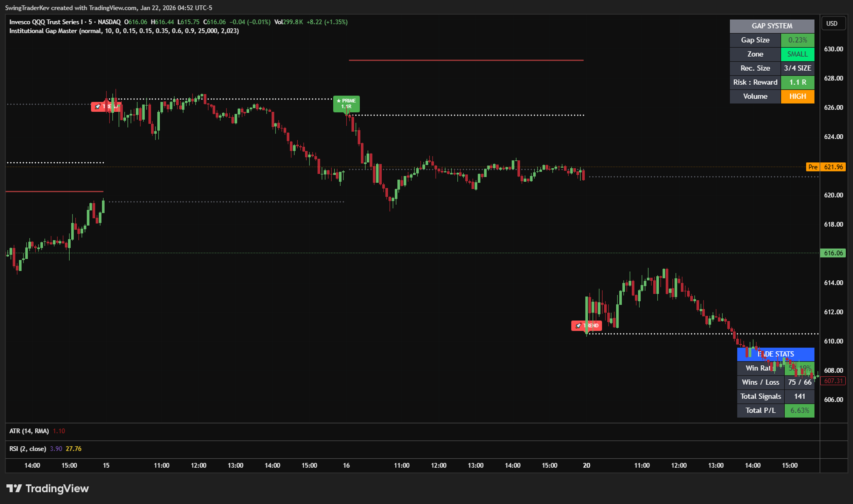Screen dimensions: 853x504
Task: Click the Total P/L value 6.63%
Action: (x=799, y=411)
